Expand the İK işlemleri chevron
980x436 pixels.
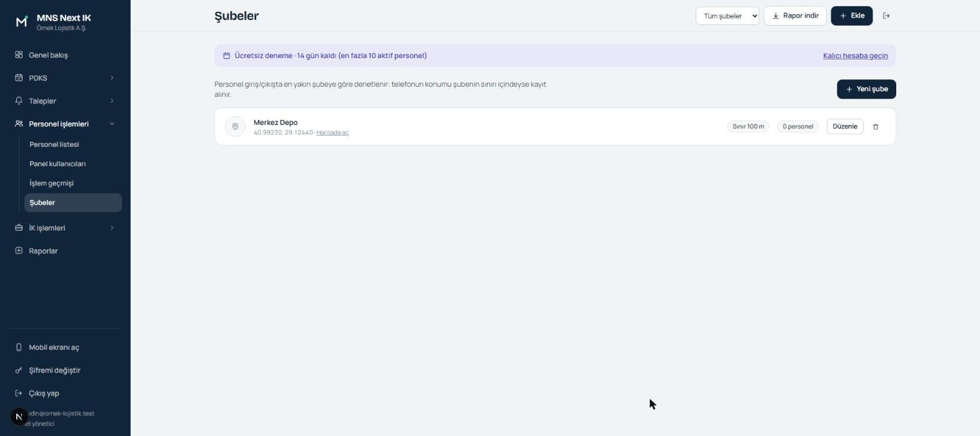coord(112,228)
